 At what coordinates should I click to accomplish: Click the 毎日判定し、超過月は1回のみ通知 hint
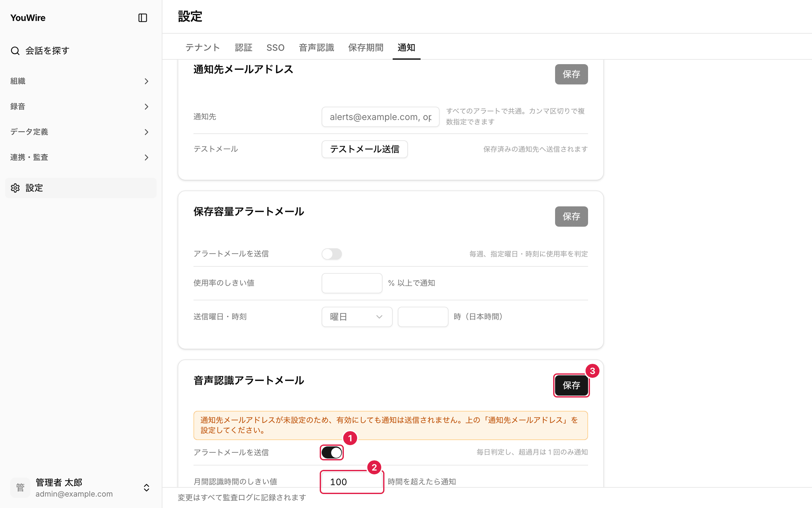click(532, 452)
